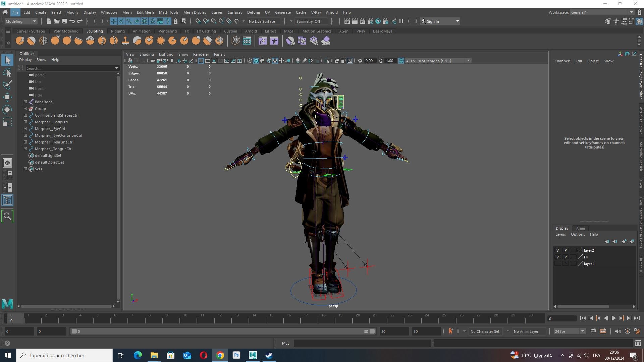Open Photoshop from the Windows taskbar
644x362 pixels.
(x=236, y=355)
